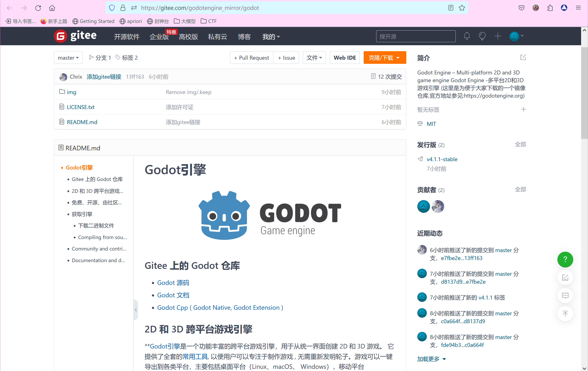Click the edit icon next to 简介
Viewport: 588px width, 371px height.
point(523,57)
